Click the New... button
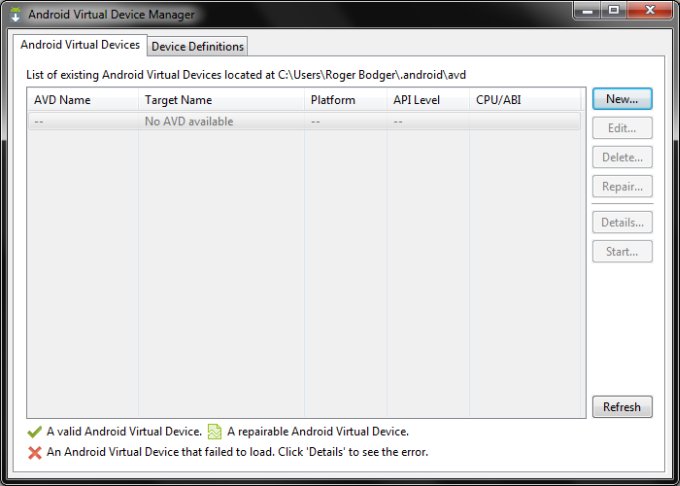680x486 pixels. 622,99
